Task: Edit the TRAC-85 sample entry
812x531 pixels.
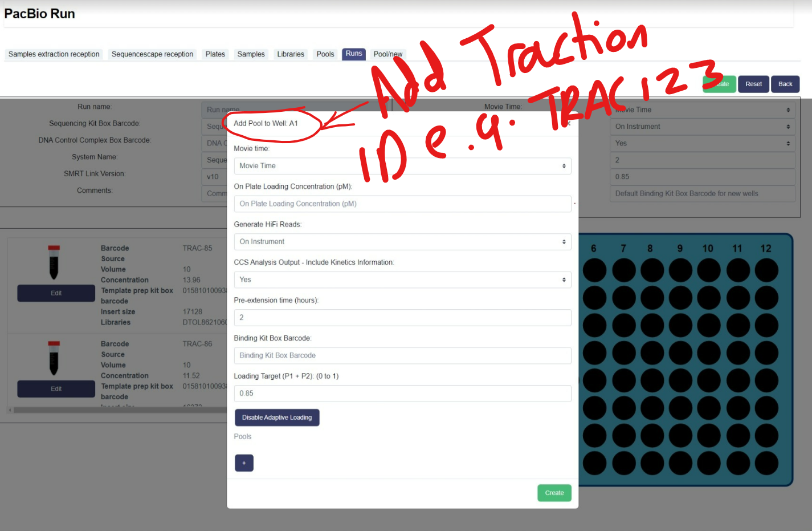Action: pos(55,293)
